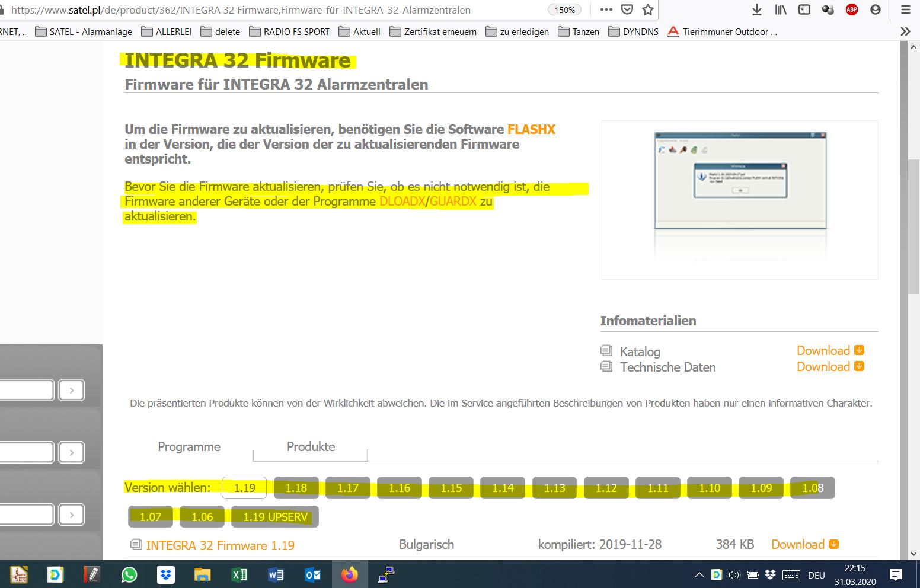Toggle Firefox sidebar view icon
The width and height of the screenshot is (920, 588).
[x=804, y=9]
